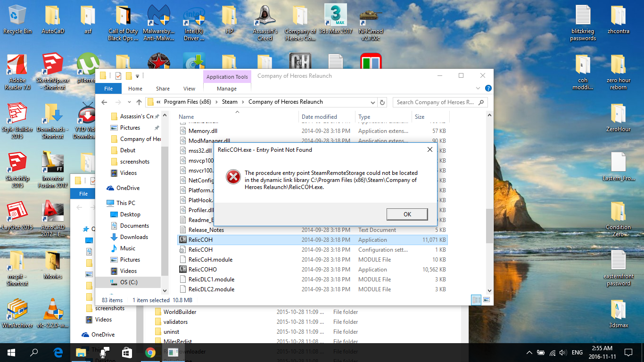644x362 pixels.
Task: Click Program Files (x86) breadcrumb segment
Action: (188, 102)
